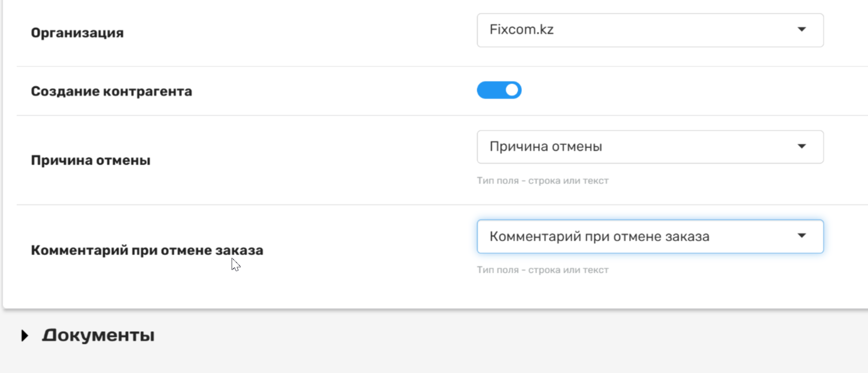Click the arrow icon in Fixcom.kz dropdown
The width and height of the screenshot is (868, 373).
801,29
